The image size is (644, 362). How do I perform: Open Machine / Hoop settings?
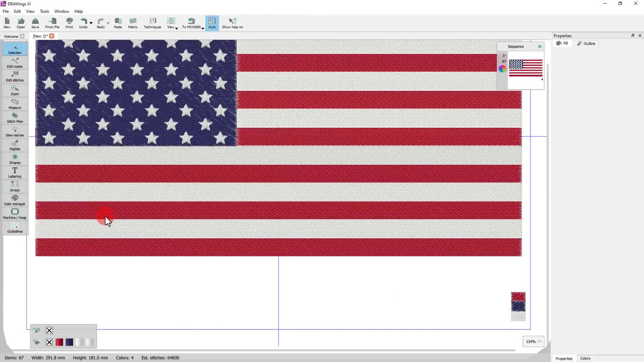(15, 214)
